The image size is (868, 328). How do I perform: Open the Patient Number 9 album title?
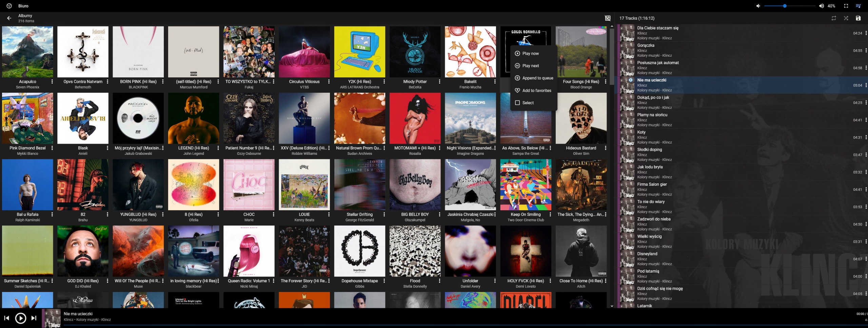(248, 148)
